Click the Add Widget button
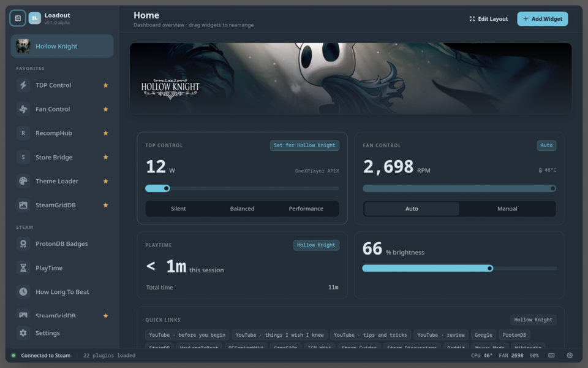Viewport: 588px width, 368px height. pos(542,19)
